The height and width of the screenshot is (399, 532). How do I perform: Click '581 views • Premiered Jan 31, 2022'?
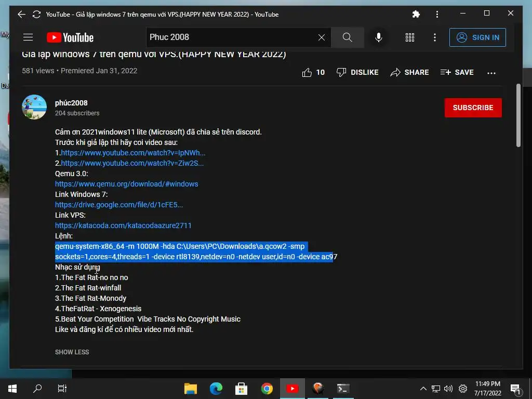(79, 71)
